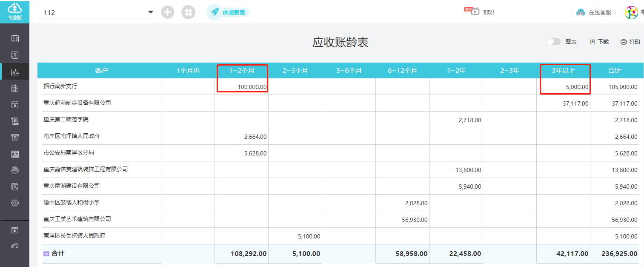Open sidebar calendar period icon
Screen dimensions: 644x267
15,104
